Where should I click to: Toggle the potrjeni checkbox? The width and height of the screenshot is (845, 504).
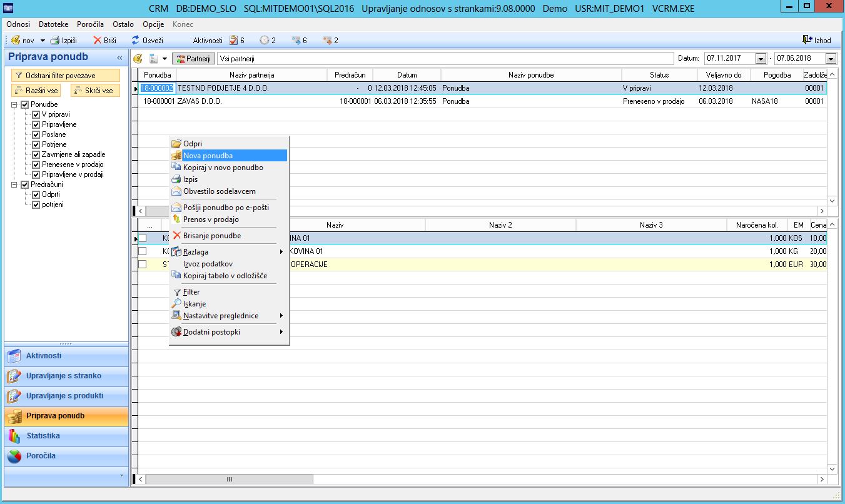pos(36,204)
